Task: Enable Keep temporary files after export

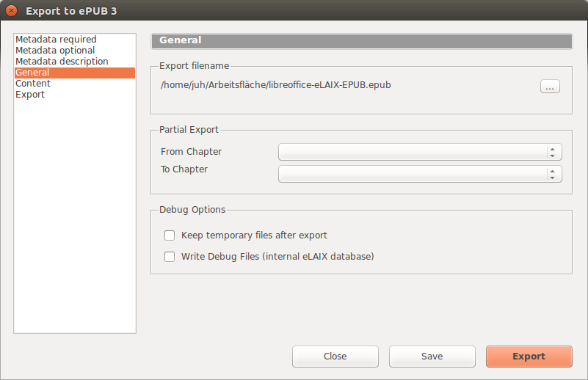Action: click(170, 235)
